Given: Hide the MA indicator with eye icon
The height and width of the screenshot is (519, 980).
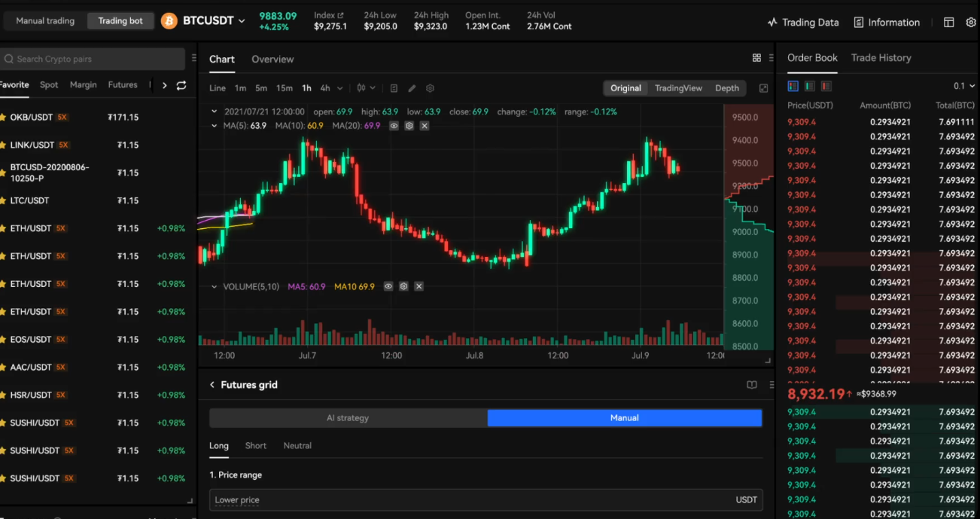Looking at the screenshot, I should 394,126.
